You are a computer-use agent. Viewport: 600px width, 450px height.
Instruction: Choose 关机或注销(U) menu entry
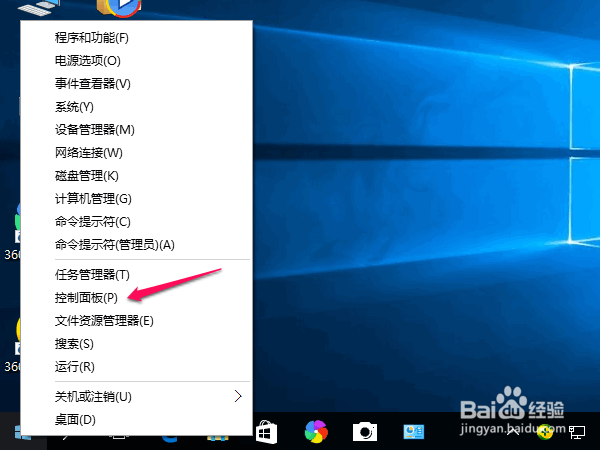coord(136,397)
